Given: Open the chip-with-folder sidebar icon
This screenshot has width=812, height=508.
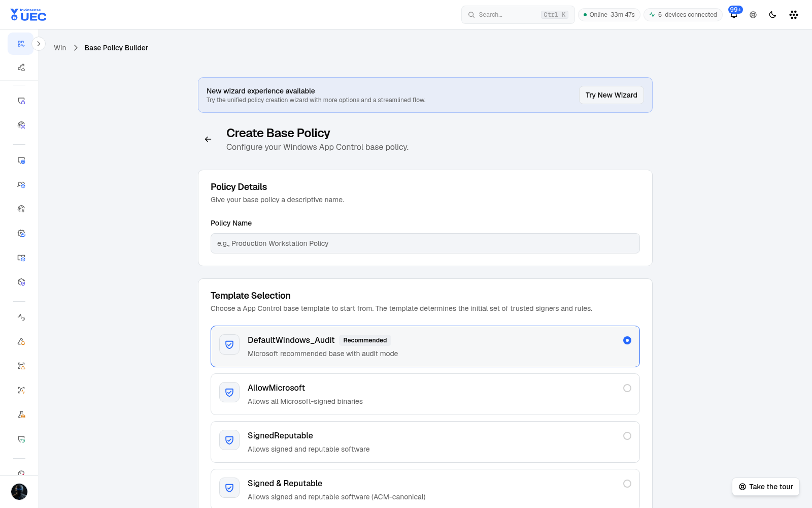Looking at the screenshot, I should [x=21, y=233].
